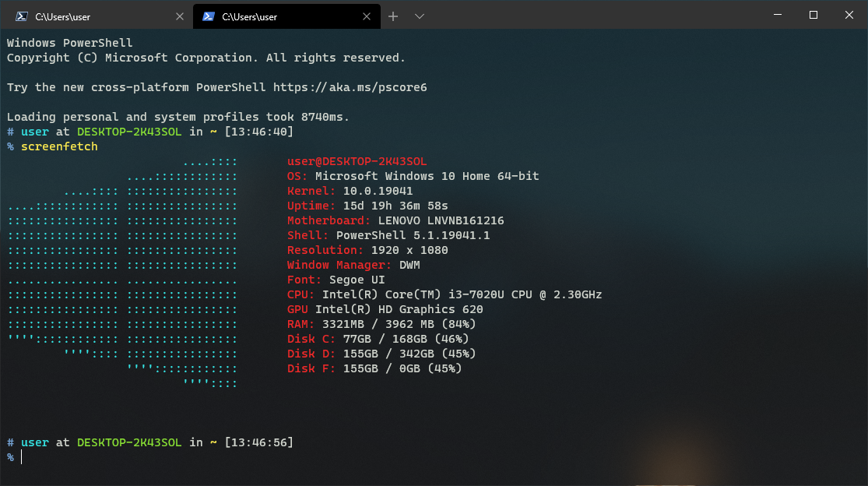Minimize the Windows Terminal window
Viewport: 868px width, 486px height.
pyautogui.click(x=778, y=15)
